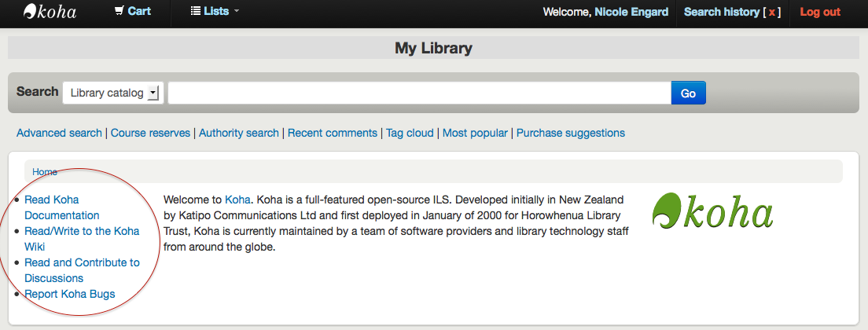868x330 pixels.
Task: Click the Koha link in welcome text
Action: [237, 200]
